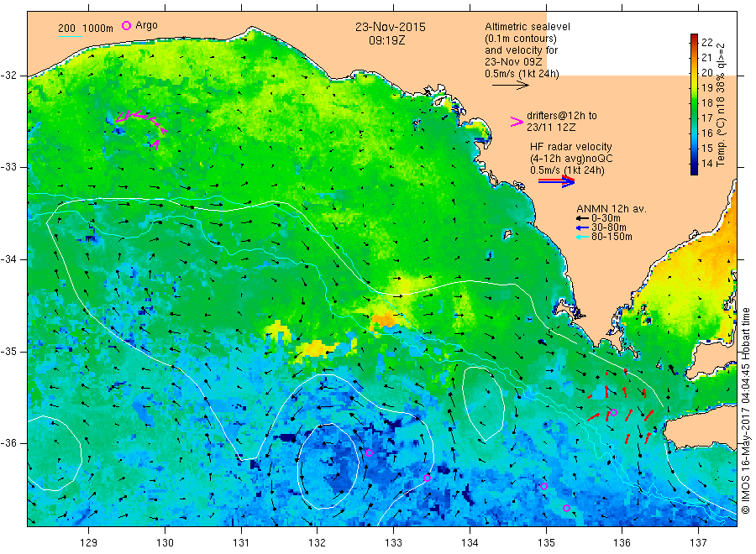Click the '30-80m' depth label
Screen dimensions: 756x554
pos(609,227)
